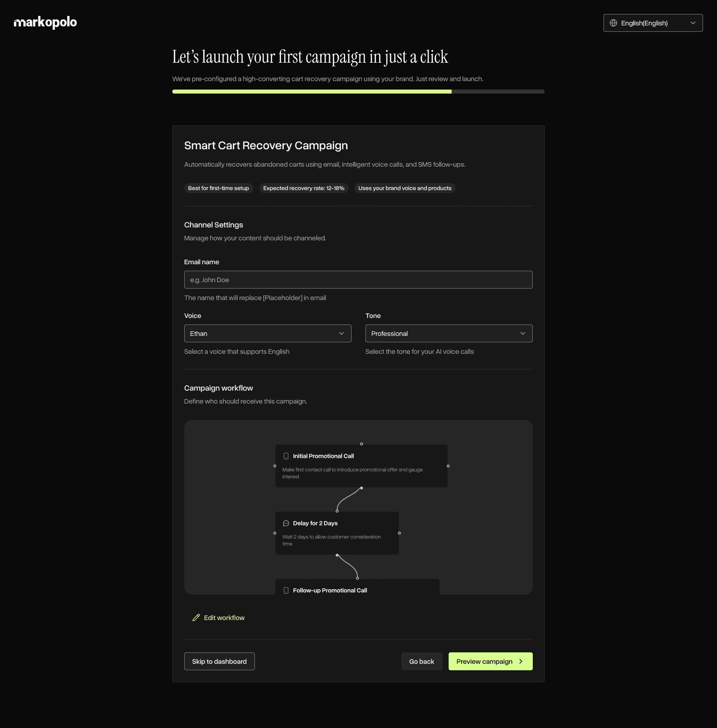Image resolution: width=717 pixels, height=728 pixels.
Task: Open the Edit workflow link
Action: pos(224,617)
